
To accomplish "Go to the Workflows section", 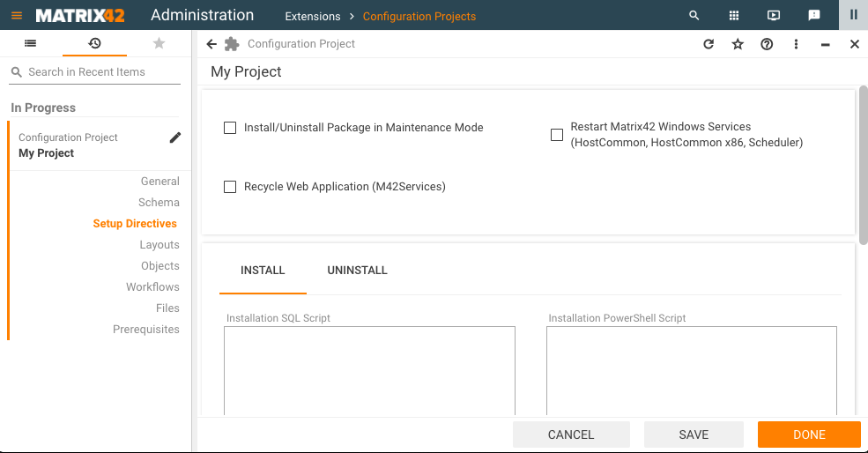I will 152,287.
